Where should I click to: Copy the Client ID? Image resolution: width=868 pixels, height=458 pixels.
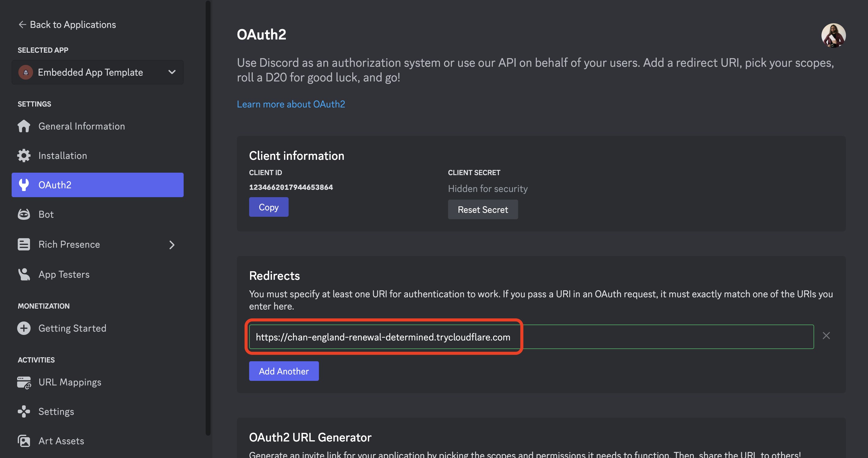[x=268, y=207]
